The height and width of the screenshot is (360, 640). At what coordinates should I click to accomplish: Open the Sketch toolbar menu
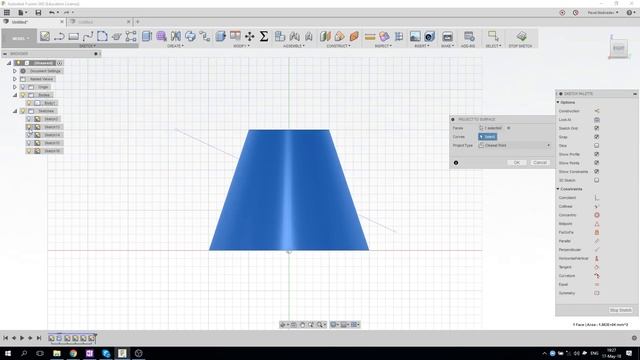click(x=87, y=46)
